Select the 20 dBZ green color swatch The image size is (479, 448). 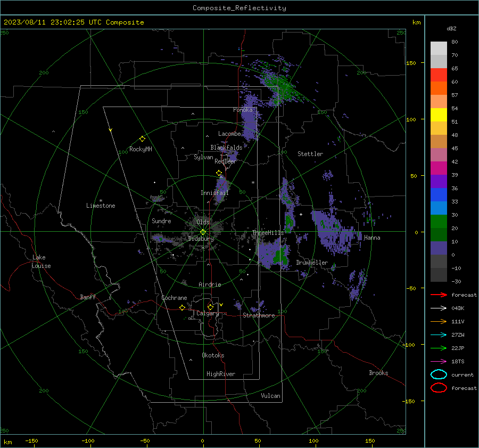click(439, 221)
